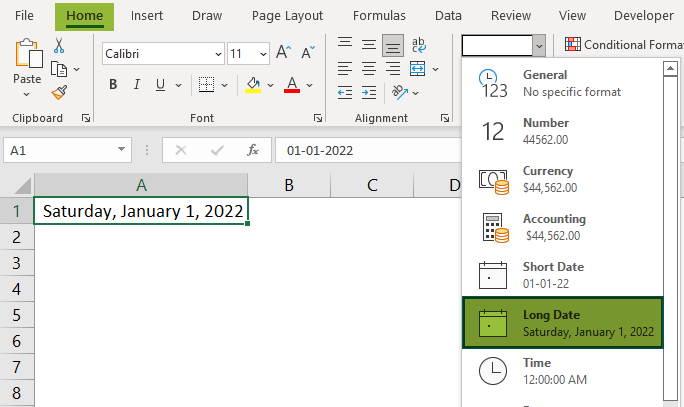Viewport: 684px width, 407px height.
Task: Expand the Merge & Center dropdown arrow
Action: tap(435, 69)
